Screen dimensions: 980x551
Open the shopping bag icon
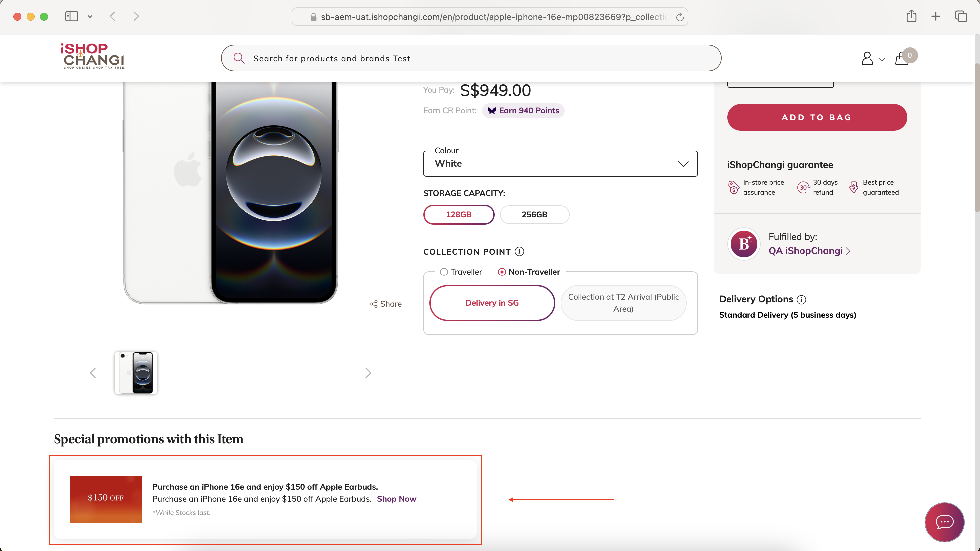902,58
